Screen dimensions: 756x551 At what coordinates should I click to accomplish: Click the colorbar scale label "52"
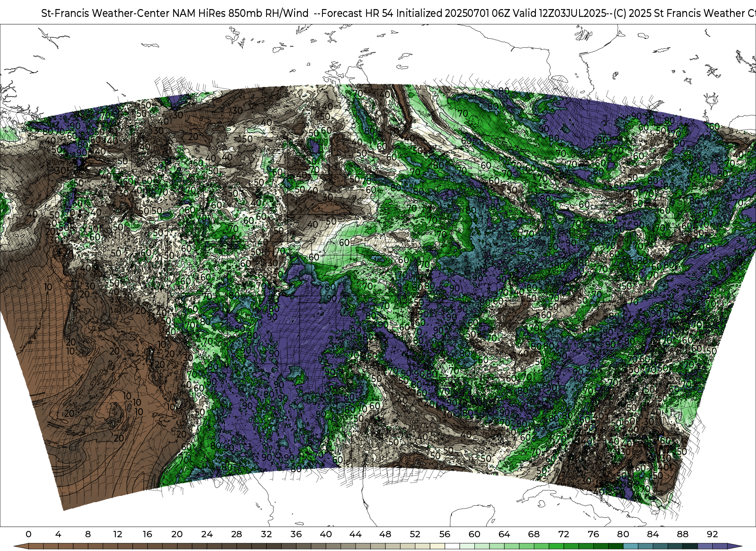click(x=415, y=534)
